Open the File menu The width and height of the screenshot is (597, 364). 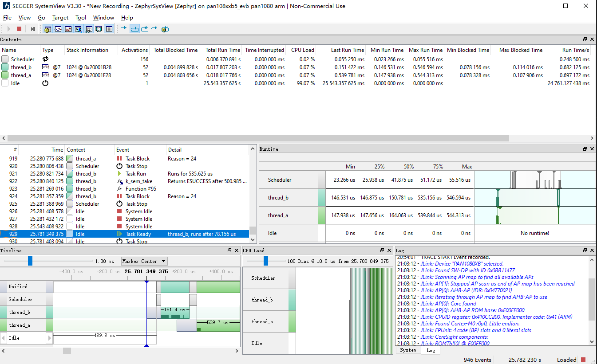pos(7,18)
